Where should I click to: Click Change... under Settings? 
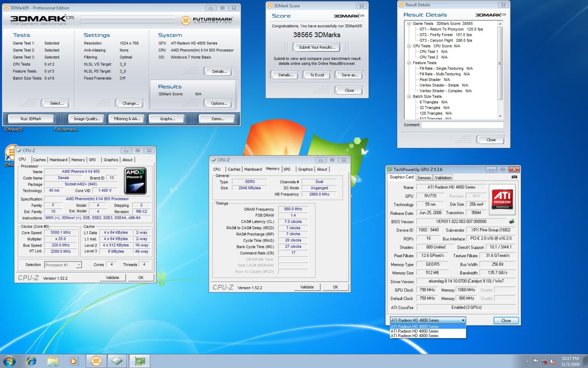131,103
